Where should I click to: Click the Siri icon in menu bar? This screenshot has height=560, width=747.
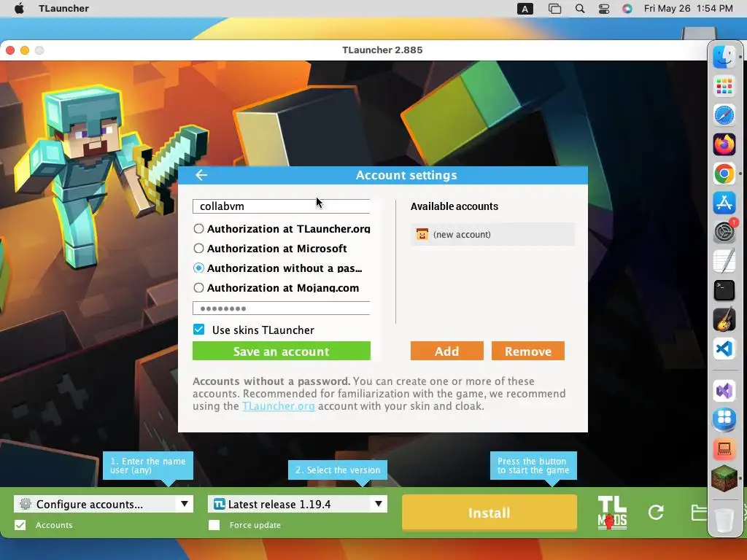627,9
